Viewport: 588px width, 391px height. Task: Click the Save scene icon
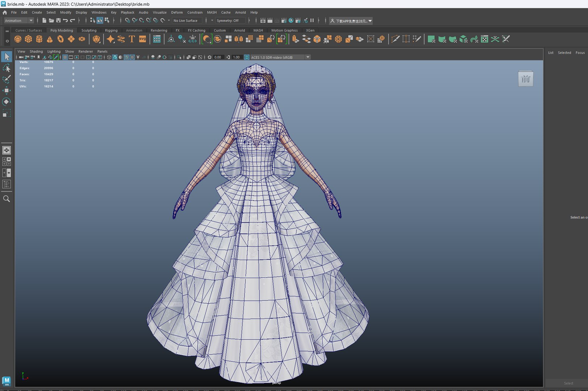point(58,21)
